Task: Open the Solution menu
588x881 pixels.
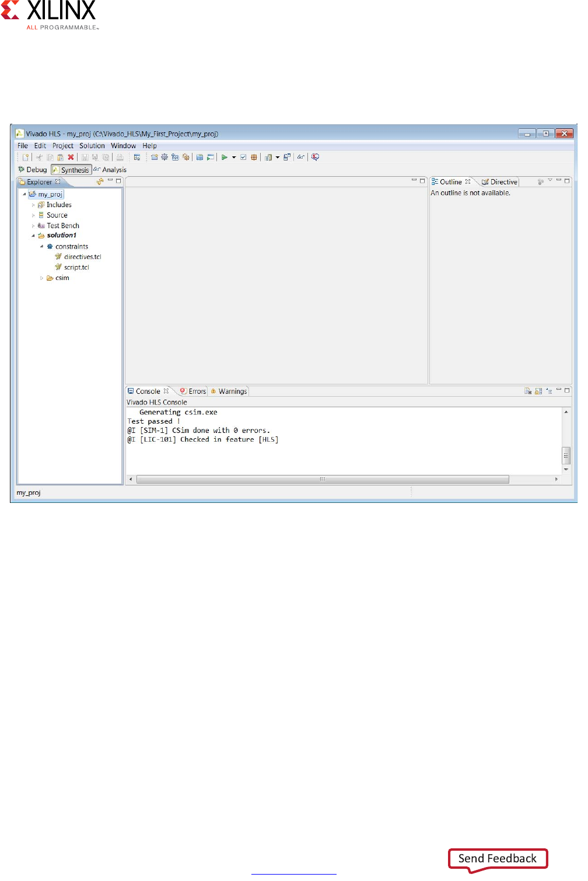Action: [x=92, y=146]
